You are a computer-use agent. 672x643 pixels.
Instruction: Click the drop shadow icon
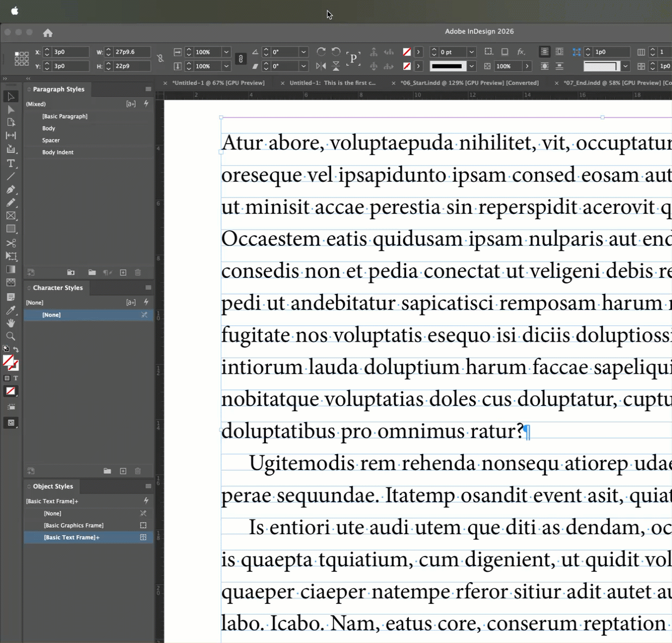[x=505, y=52]
